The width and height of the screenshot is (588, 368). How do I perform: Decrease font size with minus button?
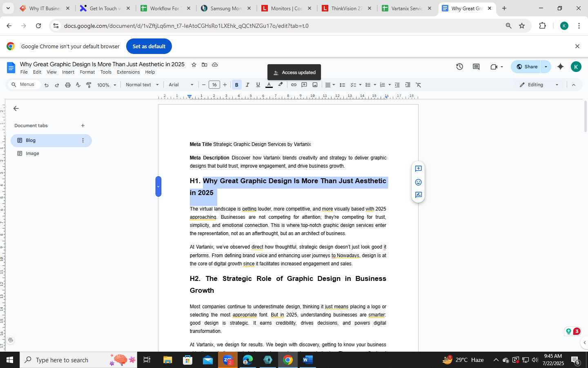tap(204, 85)
